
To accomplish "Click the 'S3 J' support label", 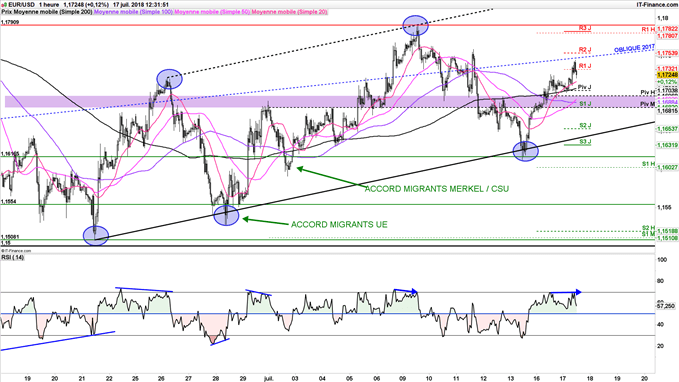I will point(585,142).
